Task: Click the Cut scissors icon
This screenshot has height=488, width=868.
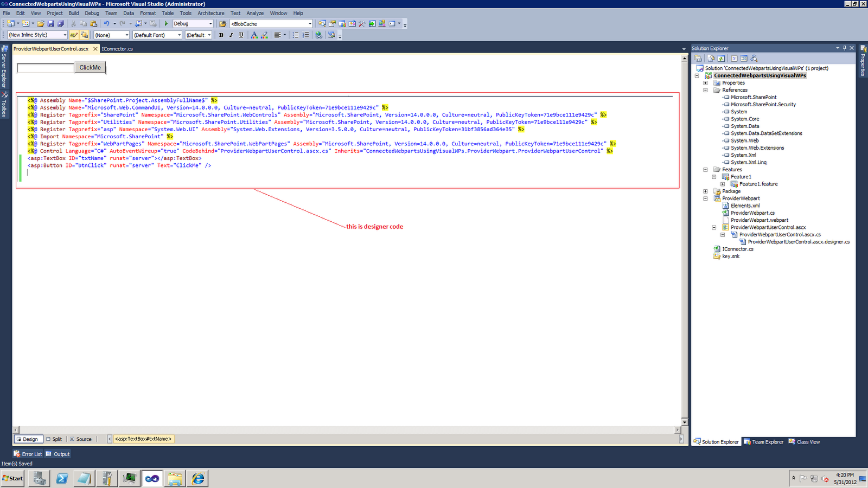Action: 73,24
